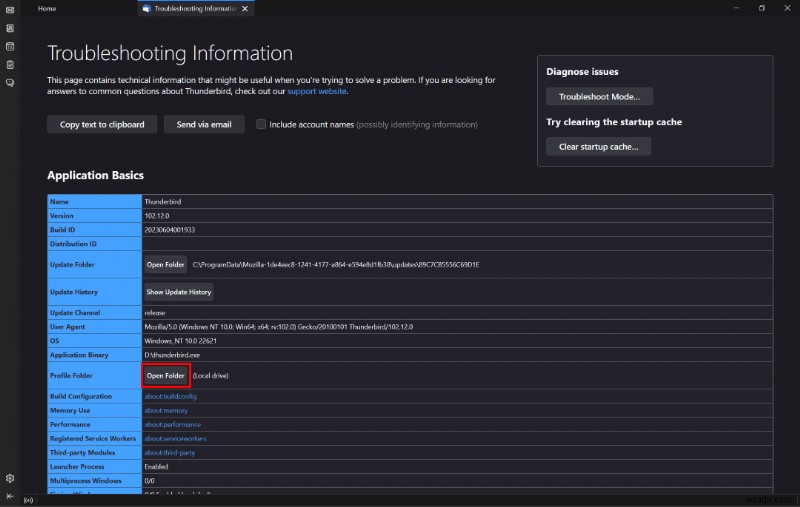Viewport: 800px width, 507px height.
Task: Click the Build ID value 20230604001933
Action: [x=169, y=230]
